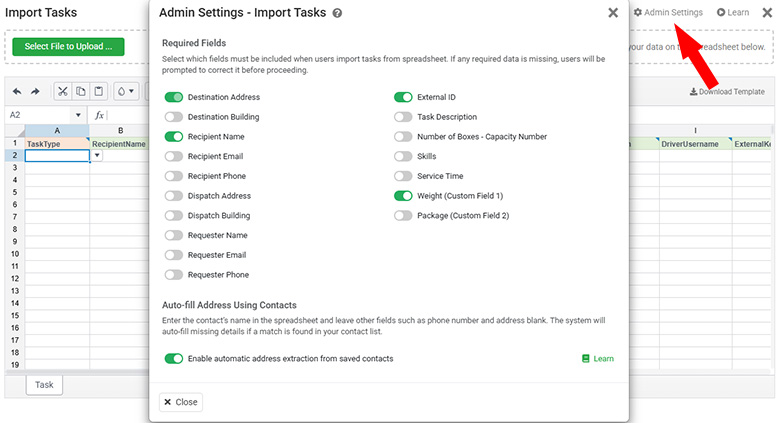Click the clipboard paste icon
Viewport: 780px width, 423px height.
click(x=99, y=92)
